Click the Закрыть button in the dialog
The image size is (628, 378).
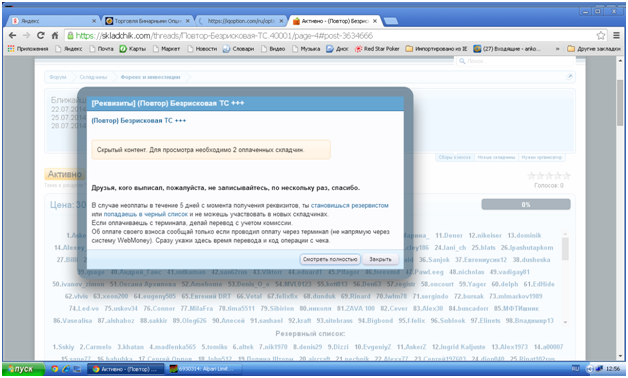(380, 259)
